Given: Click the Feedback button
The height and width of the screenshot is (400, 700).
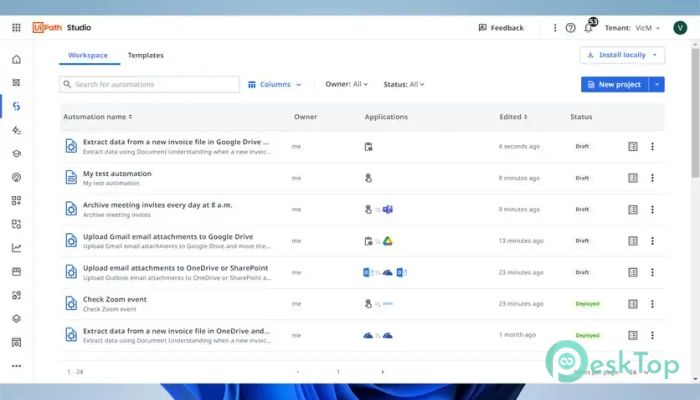Looking at the screenshot, I should [501, 28].
